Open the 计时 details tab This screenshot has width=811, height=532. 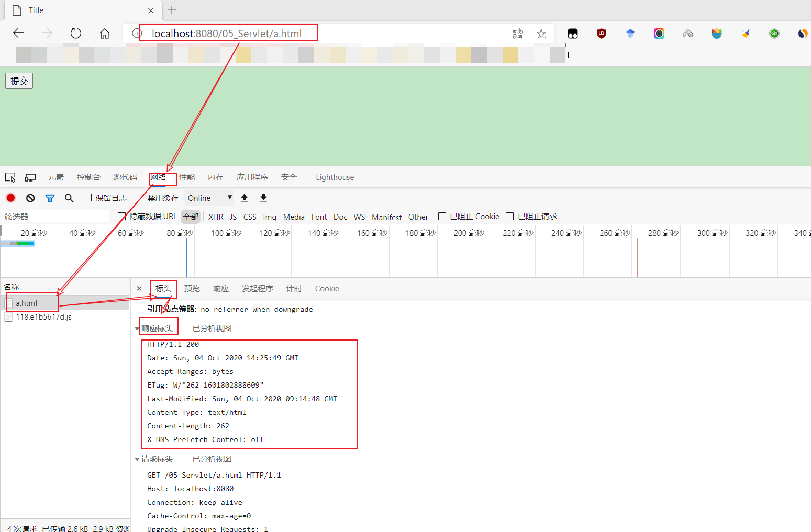(x=294, y=289)
